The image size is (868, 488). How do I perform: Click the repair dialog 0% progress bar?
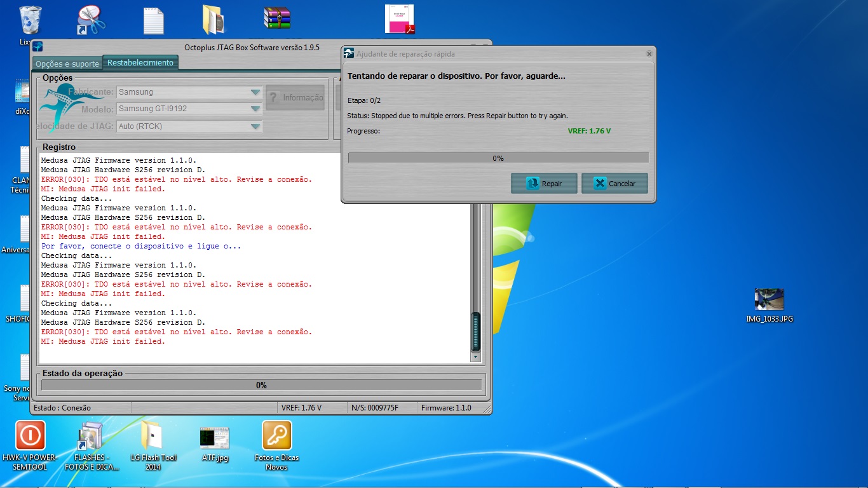(498, 158)
